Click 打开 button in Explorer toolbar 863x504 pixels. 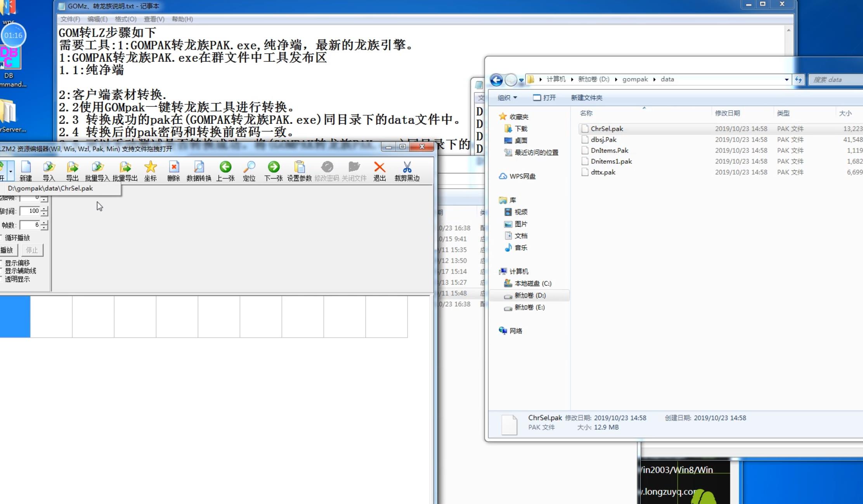(544, 98)
